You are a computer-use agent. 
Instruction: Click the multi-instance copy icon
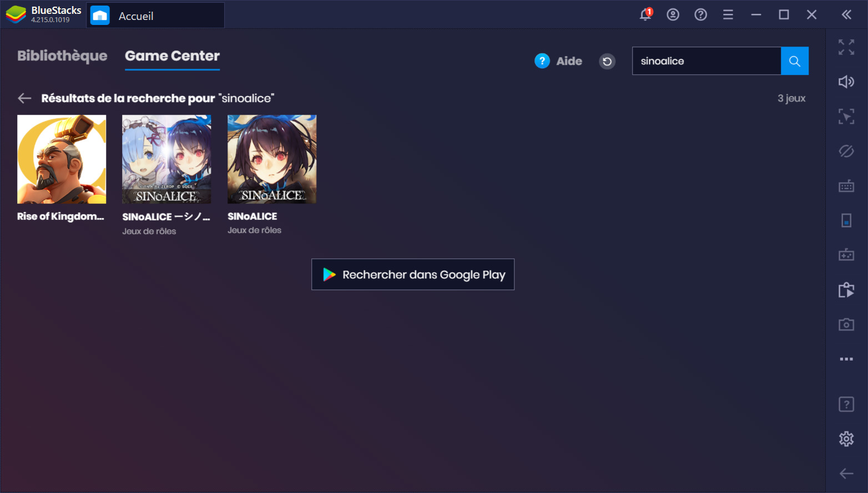coord(846,289)
